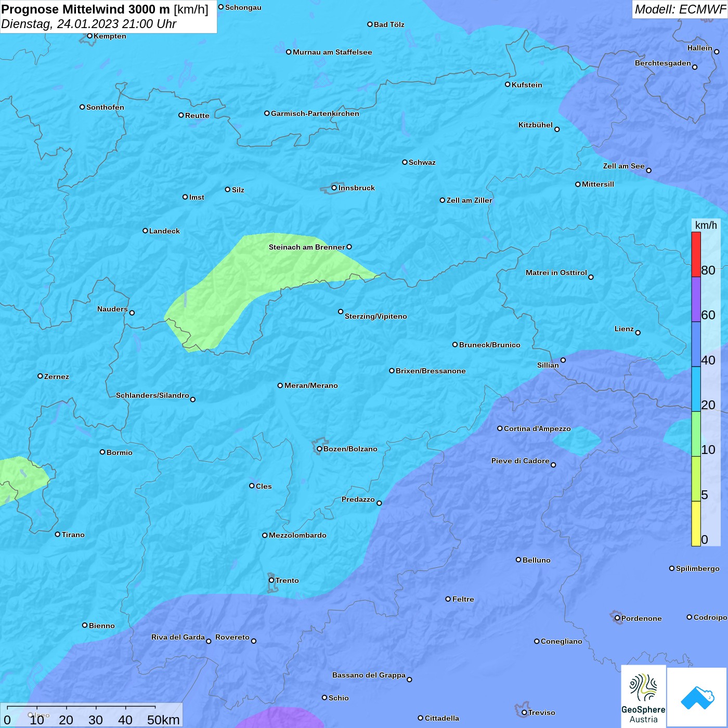Click the date 'Dienstag, 24.01.2023 21:00 Uhr'
This screenshot has height=728, width=728.
89,24
